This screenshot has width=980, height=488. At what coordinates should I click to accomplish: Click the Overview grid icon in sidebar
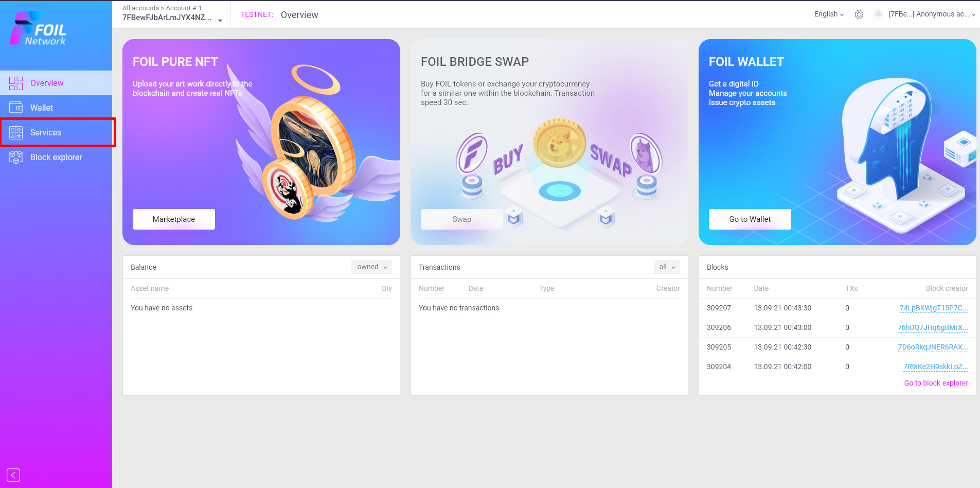pyautogui.click(x=16, y=83)
